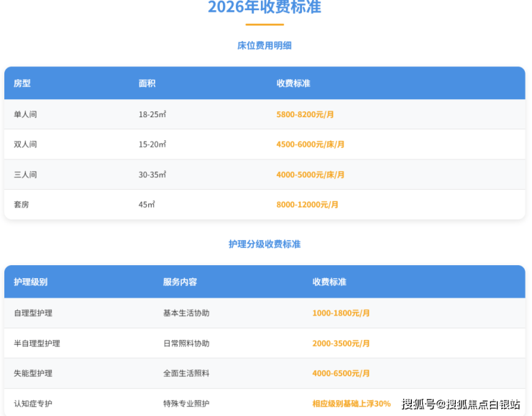Select the 8000-12000元/月 suite price
The image size is (532, 416).
pos(308,205)
